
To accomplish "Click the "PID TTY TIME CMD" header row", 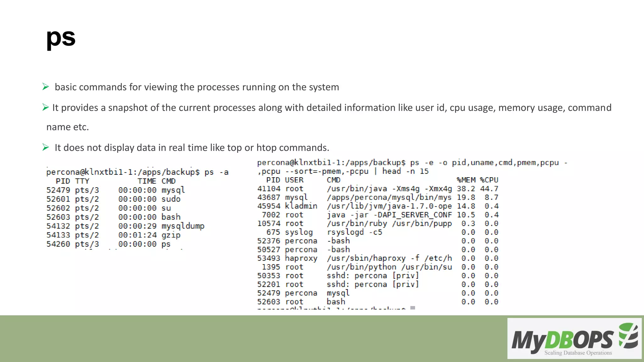I will coord(115,181).
